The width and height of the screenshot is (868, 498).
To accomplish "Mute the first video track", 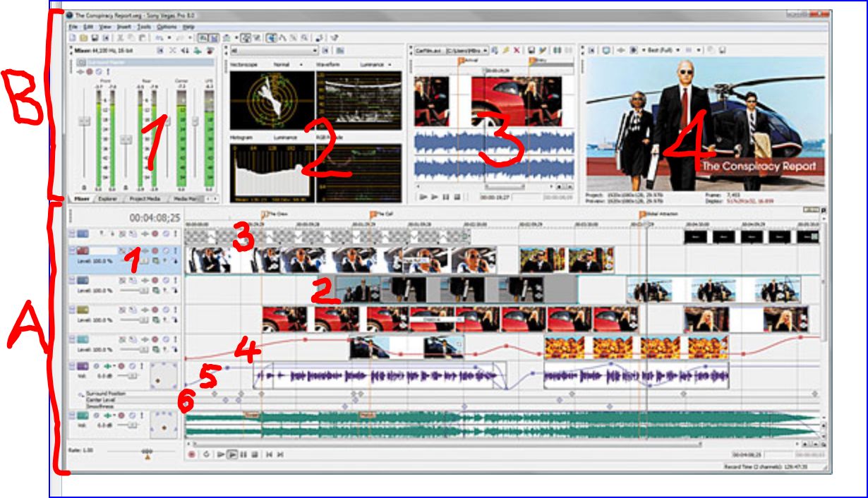I will (x=166, y=234).
